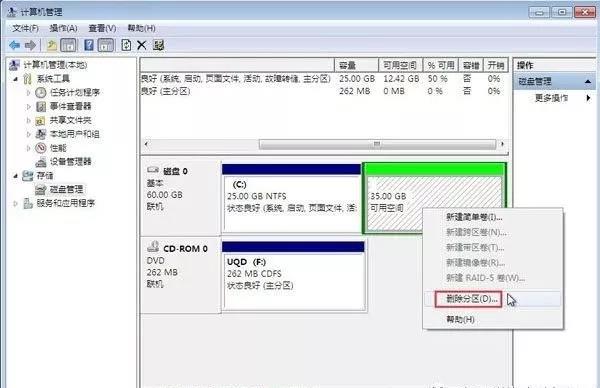The width and height of the screenshot is (600, 388).
Task: Collapse the 磁盘管理 action section arrow
Action: point(588,82)
